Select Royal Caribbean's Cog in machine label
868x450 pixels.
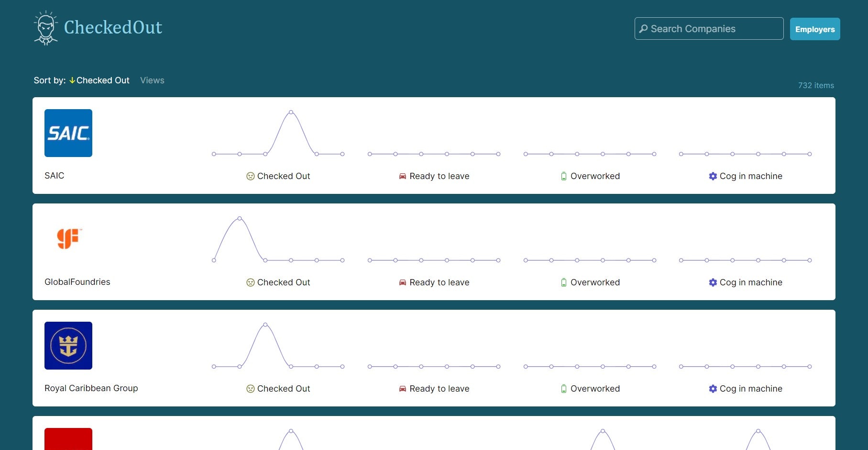click(751, 389)
